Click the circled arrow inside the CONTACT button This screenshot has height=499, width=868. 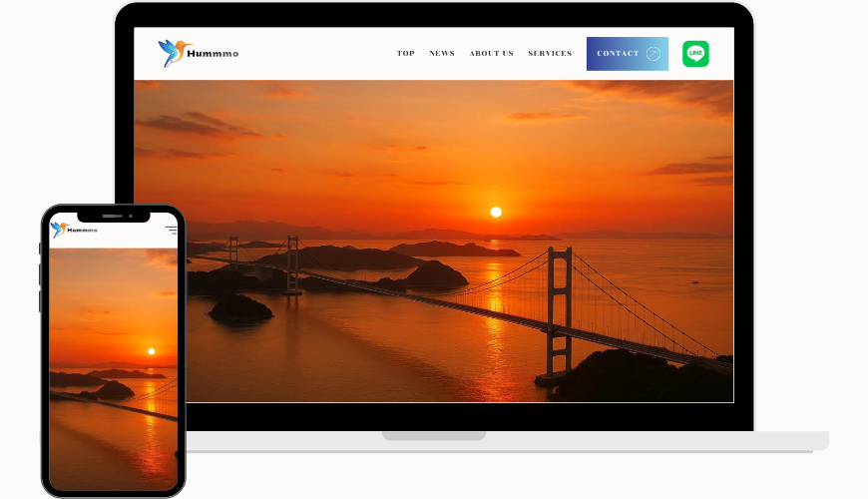tap(653, 54)
